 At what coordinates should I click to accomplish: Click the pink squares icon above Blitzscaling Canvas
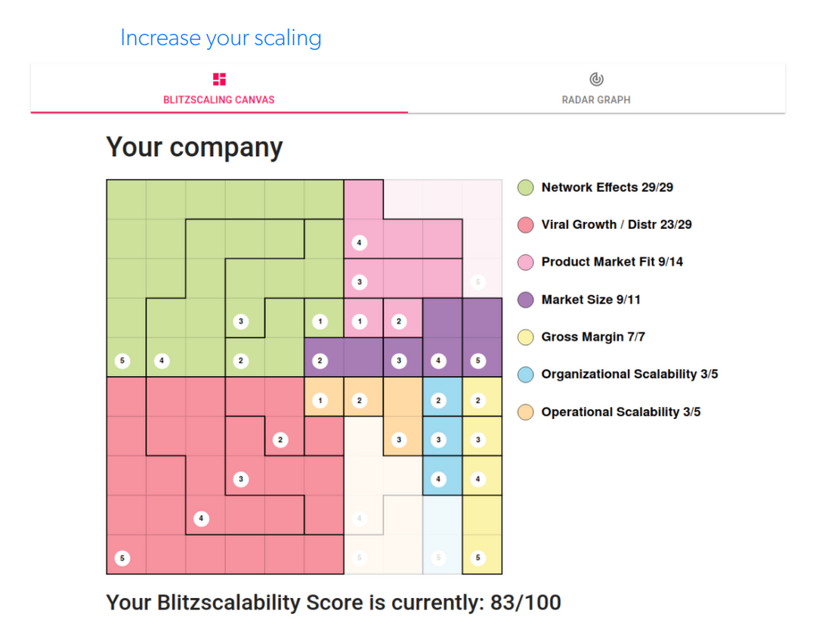coord(219,78)
